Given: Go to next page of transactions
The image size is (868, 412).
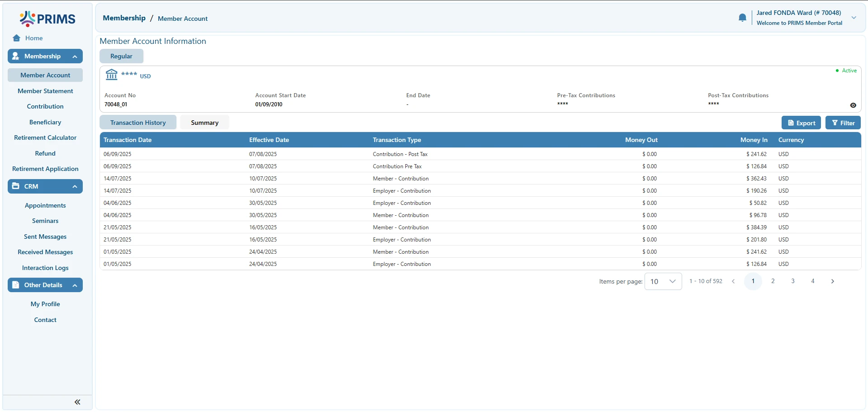Looking at the screenshot, I should (832, 281).
